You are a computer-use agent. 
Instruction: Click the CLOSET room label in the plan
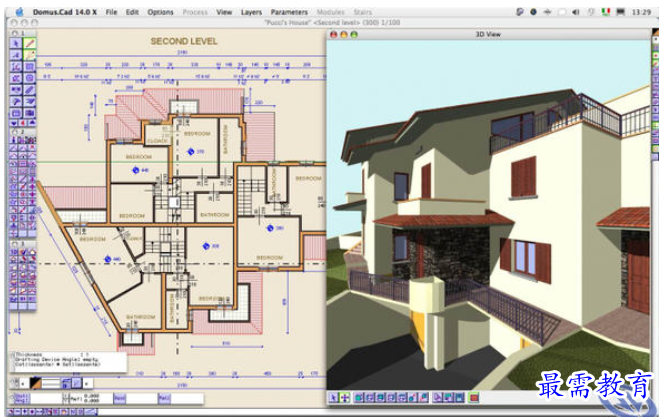click(158, 141)
